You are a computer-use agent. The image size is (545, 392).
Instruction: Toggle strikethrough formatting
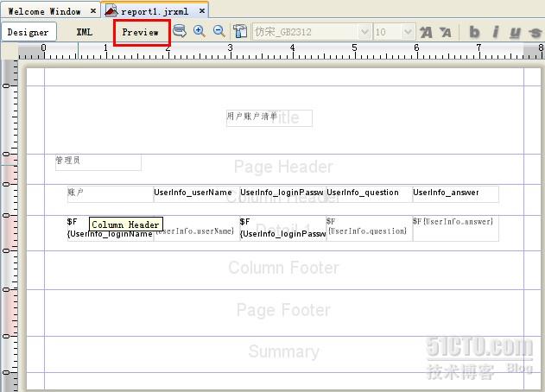[535, 32]
